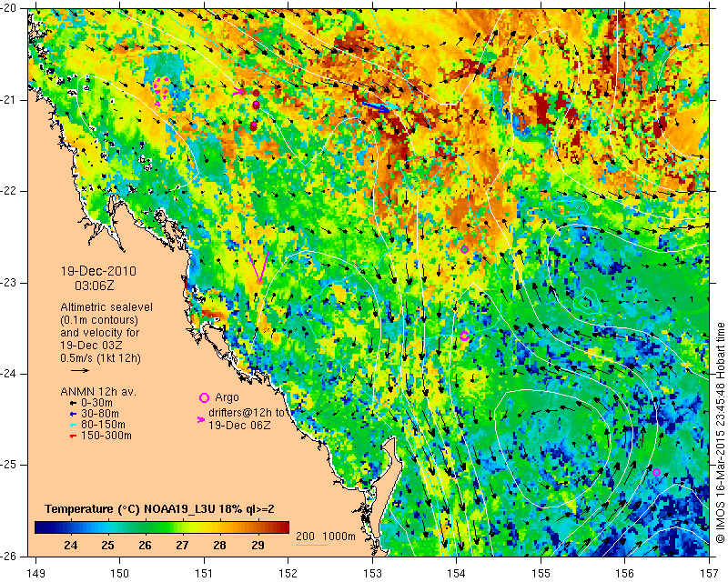
Task: Click the longitude axis label 149
Action: point(36,573)
